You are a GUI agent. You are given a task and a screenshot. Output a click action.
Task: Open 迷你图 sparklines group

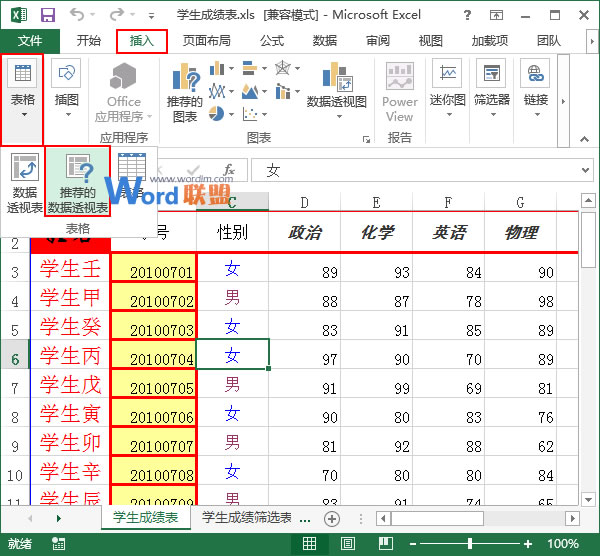[x=447, y=88]
